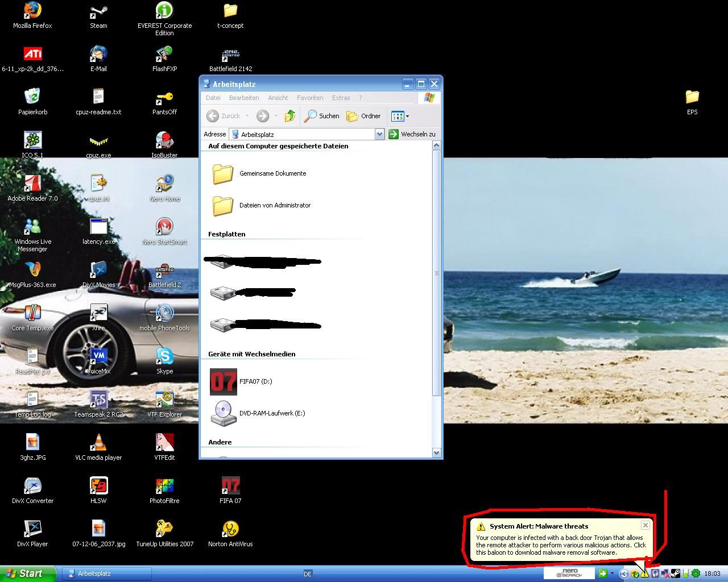Start Battlefield 2142 shortcut
Viewport: 728px width, 582px height.
(x=230, y=59)
